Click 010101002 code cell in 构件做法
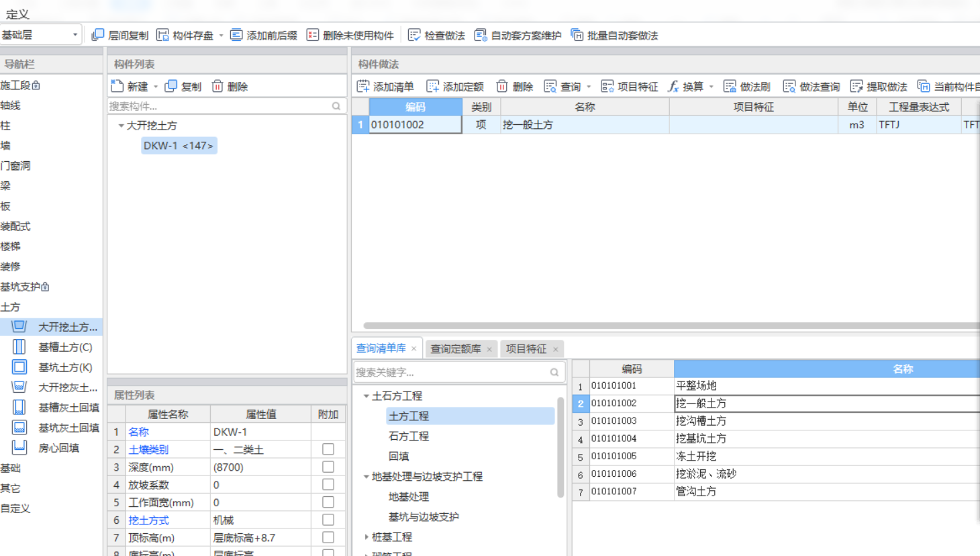The image size is (980, 556). [415, 125]
